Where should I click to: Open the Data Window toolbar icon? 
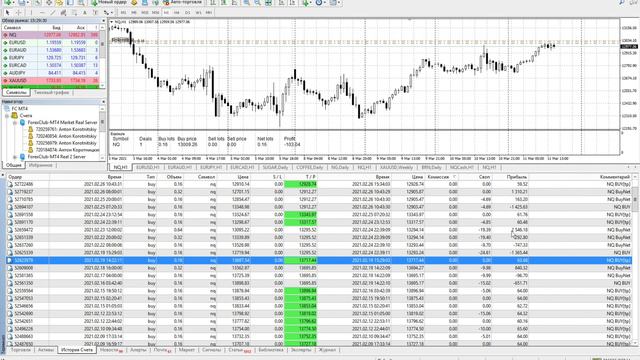[x=49, y=2]
